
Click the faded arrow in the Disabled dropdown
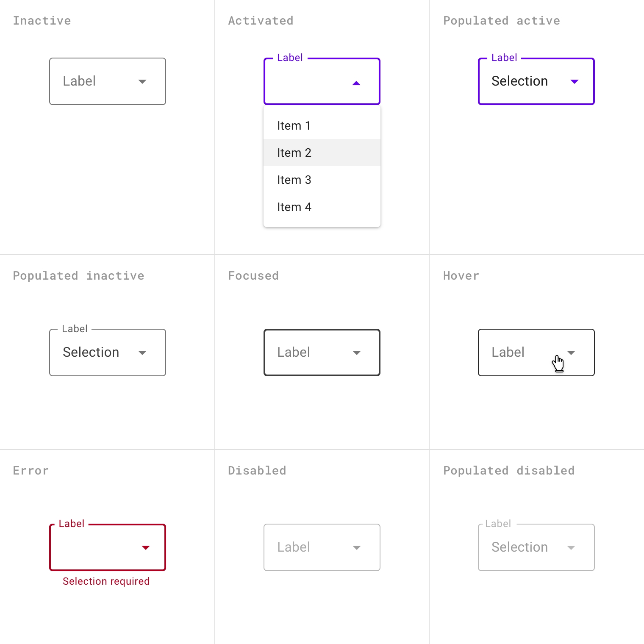(357, 548)
